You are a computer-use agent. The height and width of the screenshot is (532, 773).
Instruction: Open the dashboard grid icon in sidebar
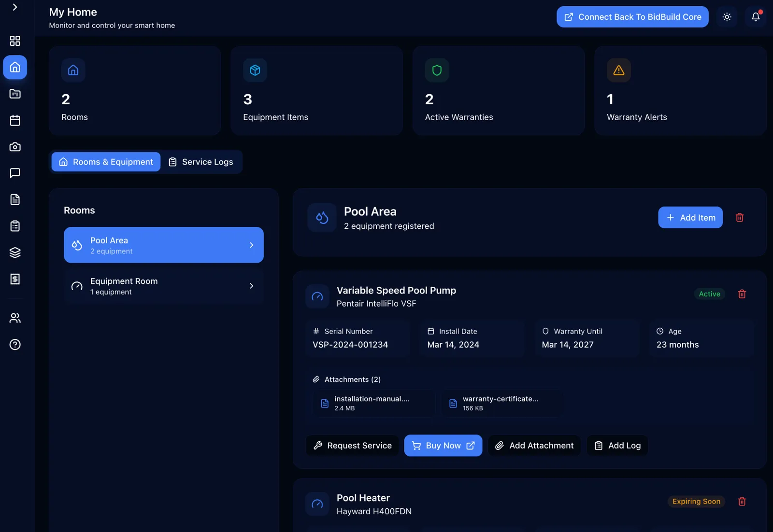tap(15, 41)
